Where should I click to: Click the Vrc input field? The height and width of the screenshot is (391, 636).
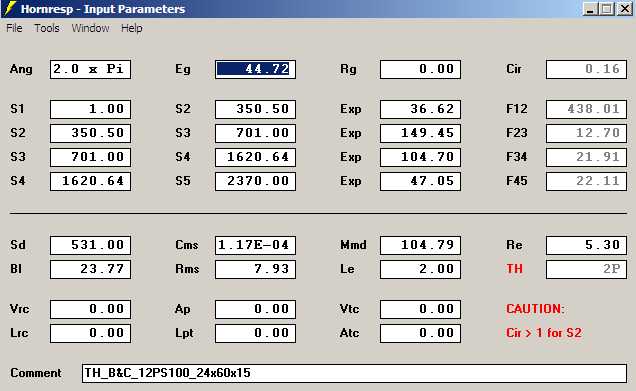point(90,309)
